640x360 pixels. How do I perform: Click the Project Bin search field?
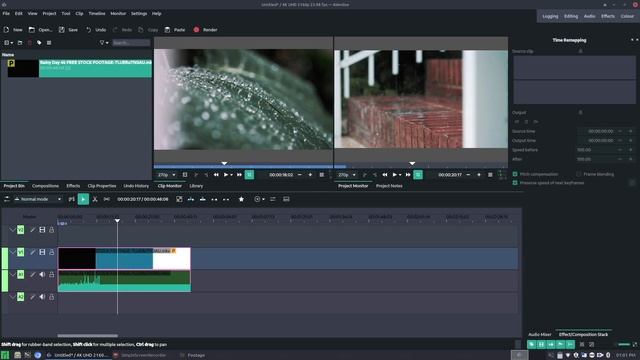(x=131, y=43)
